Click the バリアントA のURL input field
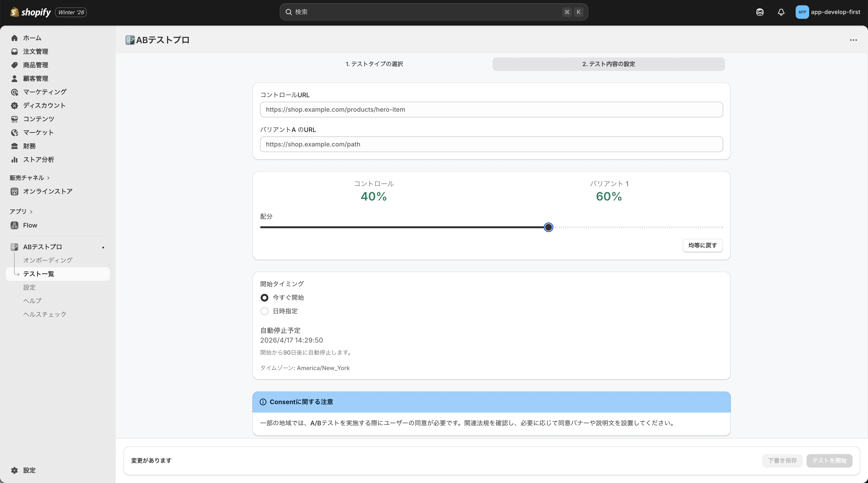 pyautogui.click(x=491, y=144)
